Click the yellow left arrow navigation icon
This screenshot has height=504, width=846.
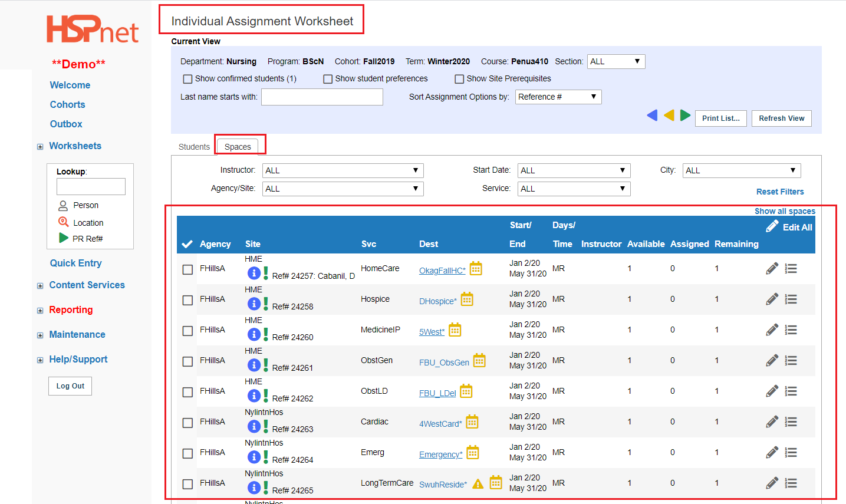tap(669, 116)
